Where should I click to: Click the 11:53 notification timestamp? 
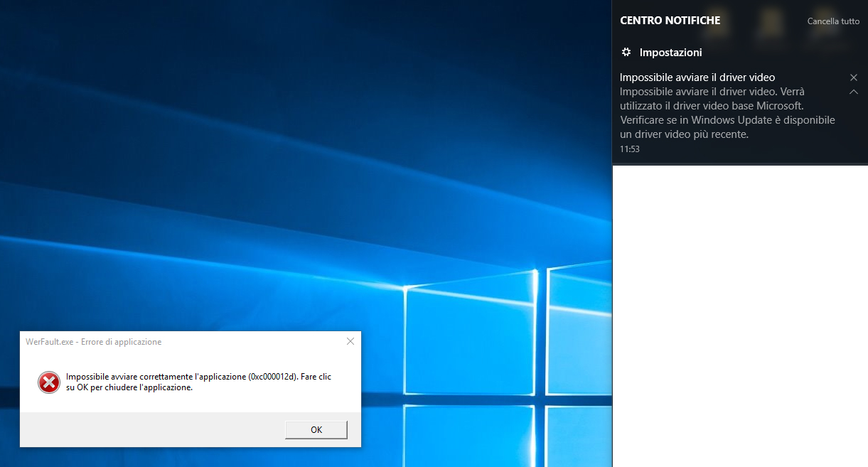click(630, 149)
